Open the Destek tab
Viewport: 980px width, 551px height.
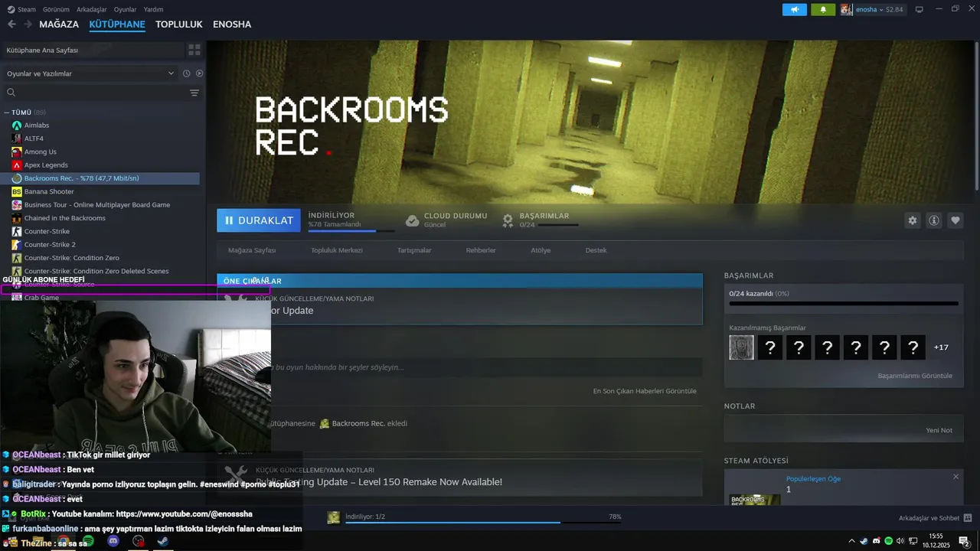click(x=596, y=250)
